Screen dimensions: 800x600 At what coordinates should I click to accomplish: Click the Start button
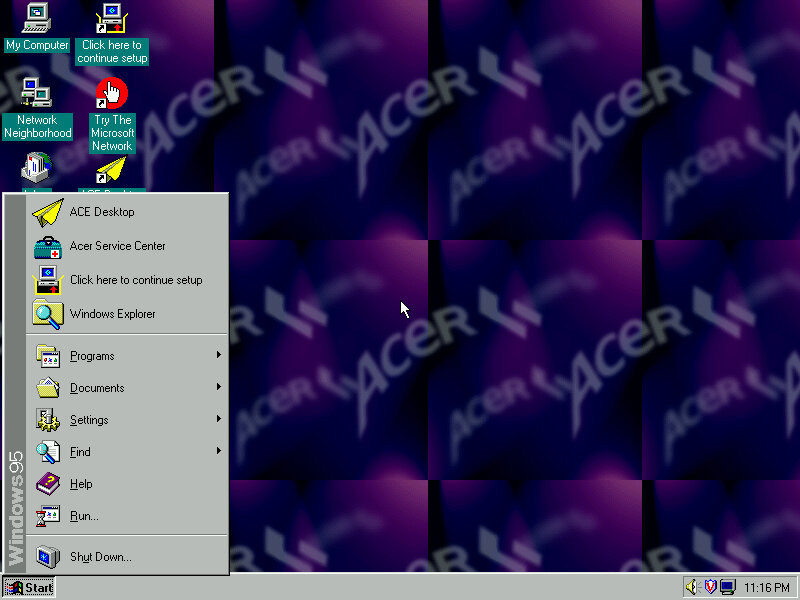27,587
